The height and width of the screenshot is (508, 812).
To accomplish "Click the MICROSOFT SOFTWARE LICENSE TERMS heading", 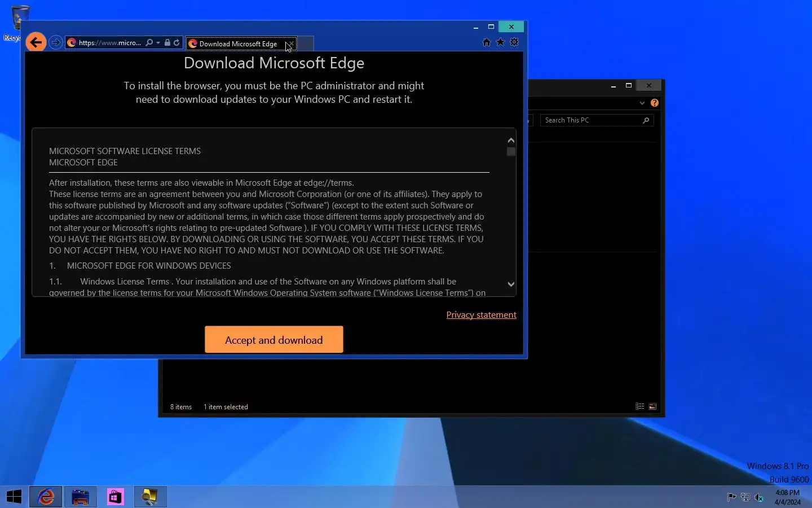I will [x=125, y=151].
